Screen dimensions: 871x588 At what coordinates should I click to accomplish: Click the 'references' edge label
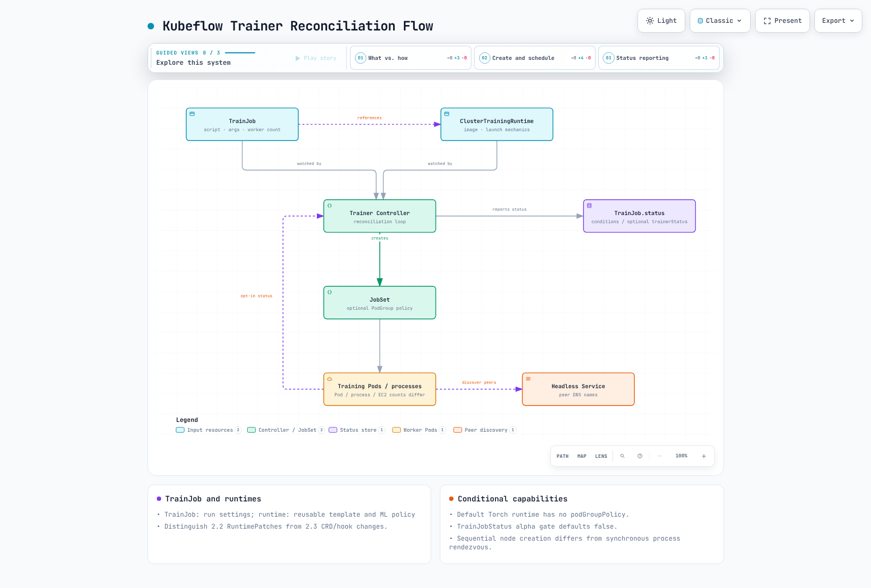(370, 118)
